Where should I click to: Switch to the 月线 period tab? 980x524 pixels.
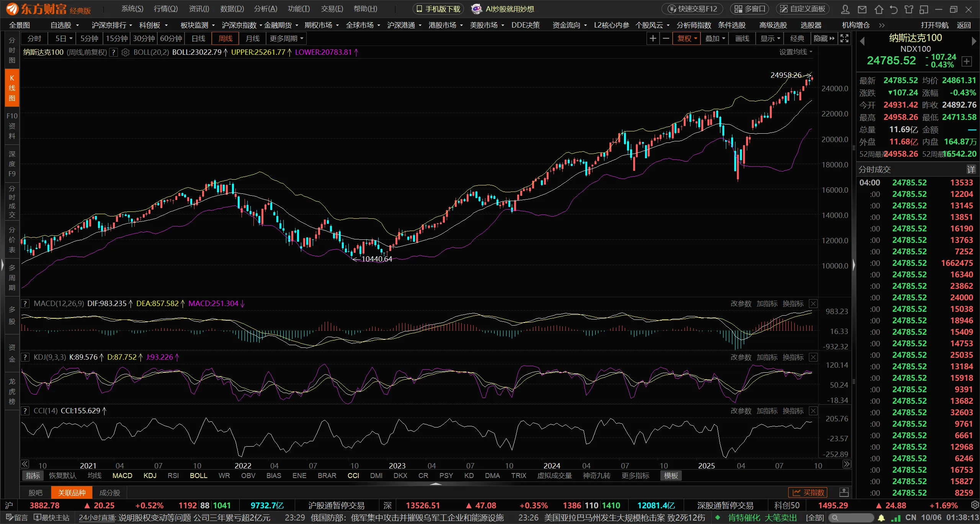252,38
